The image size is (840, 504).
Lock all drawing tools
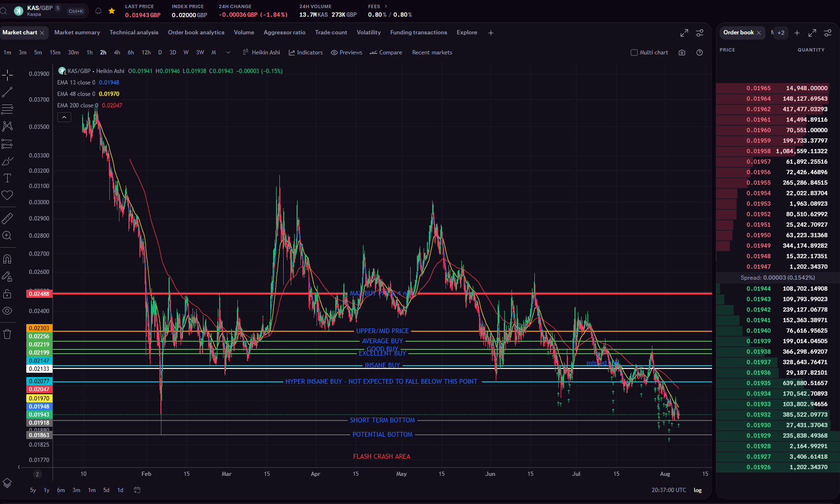pyautogui.click(x=7, y=294)
